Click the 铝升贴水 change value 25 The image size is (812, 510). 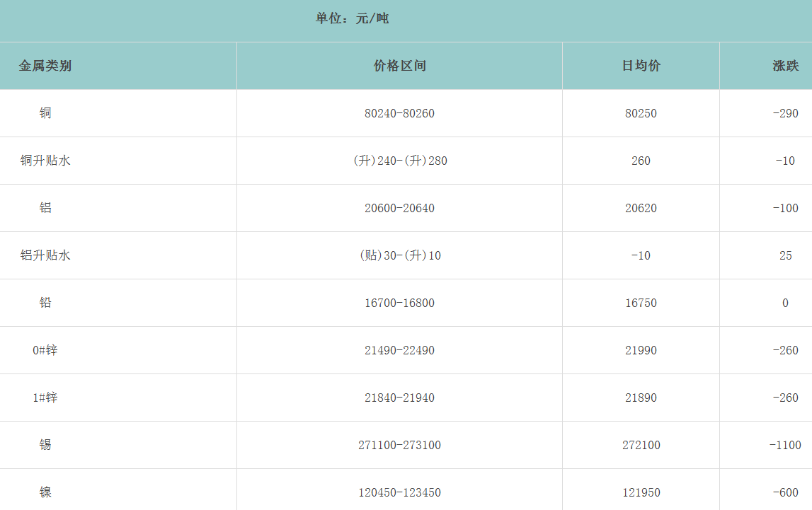785,255
